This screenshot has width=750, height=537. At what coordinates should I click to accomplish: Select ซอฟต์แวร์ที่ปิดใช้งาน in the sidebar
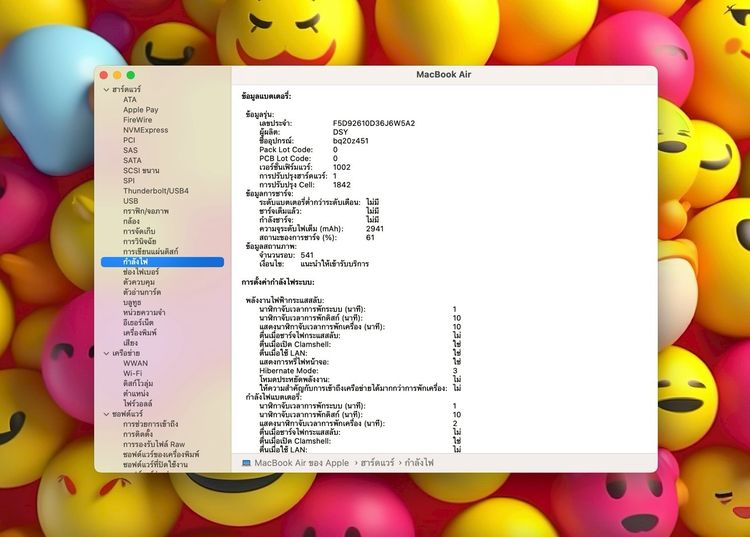tap(155, 465)
